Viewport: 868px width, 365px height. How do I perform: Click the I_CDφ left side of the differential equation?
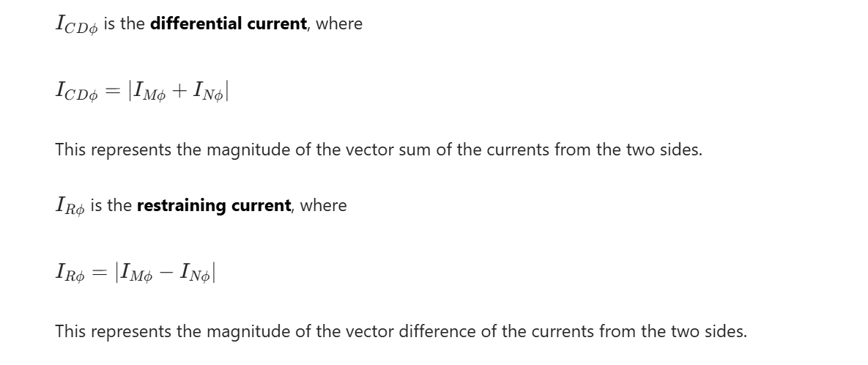[x=76, y=91]
